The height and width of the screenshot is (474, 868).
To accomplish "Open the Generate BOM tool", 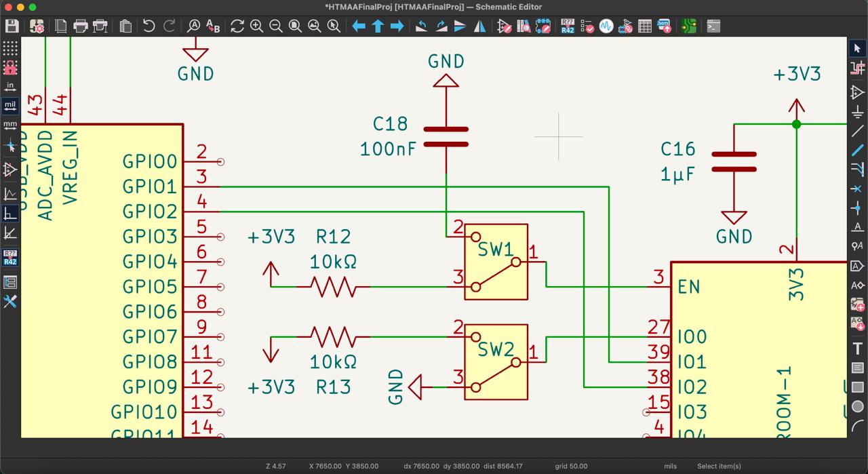I will [664, 26].
